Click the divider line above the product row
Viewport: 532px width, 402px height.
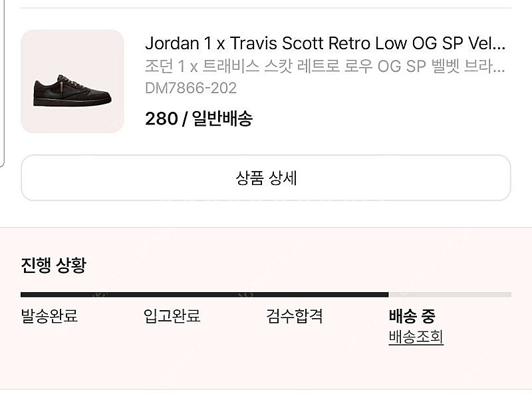pyautogui.click(x=265, y=7)
